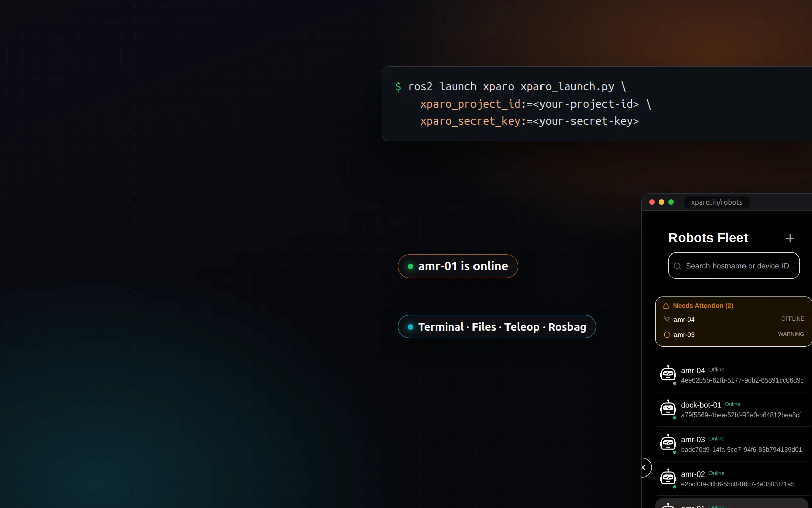Click the WARNING status label for amr-03
Viewport: 812px width, 508px height.
click(x=791, y=334)
